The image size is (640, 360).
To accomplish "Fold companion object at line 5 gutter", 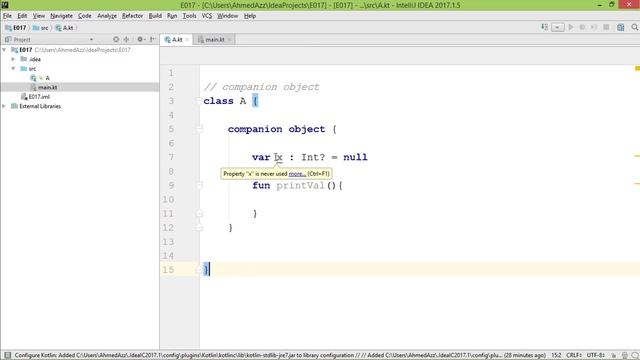I will click(199, 129).
